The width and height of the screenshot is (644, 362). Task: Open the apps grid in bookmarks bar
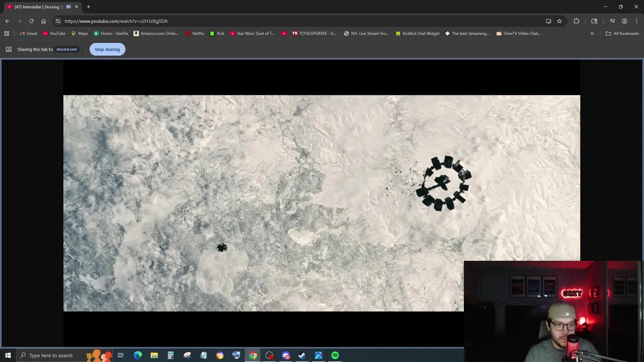coord(7,34)
